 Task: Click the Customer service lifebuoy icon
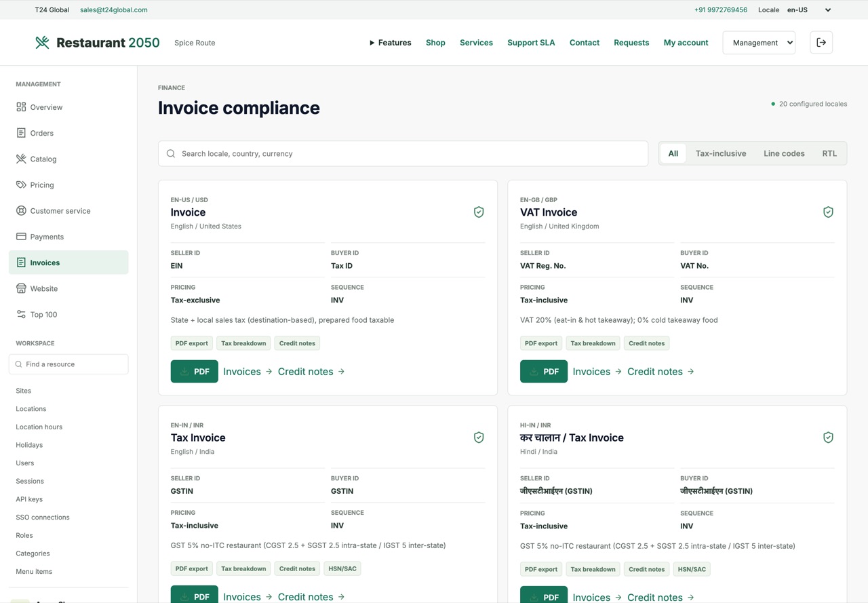[21, 211]
